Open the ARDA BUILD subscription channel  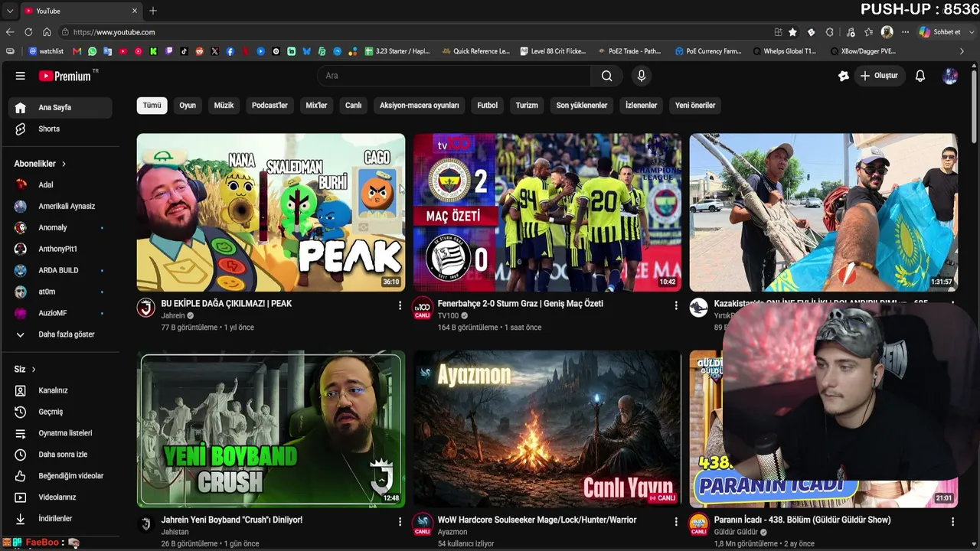pyautogui.click(x=60, y=270)
